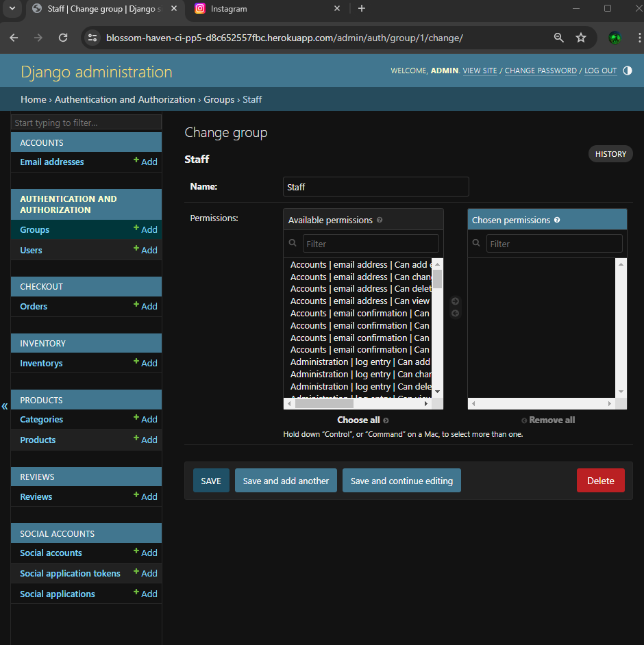Click the left arrow to remove selected permissions

pyautogui.click(x=455, y=314)
